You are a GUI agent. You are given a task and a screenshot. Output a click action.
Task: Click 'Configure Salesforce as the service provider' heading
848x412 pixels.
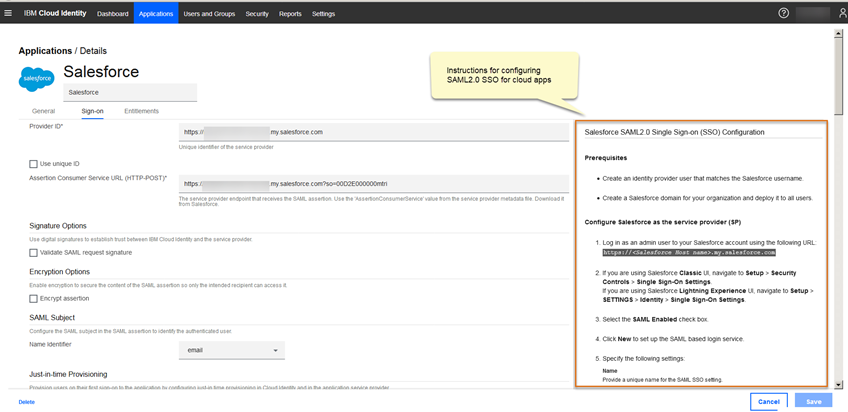coord(662,222)
